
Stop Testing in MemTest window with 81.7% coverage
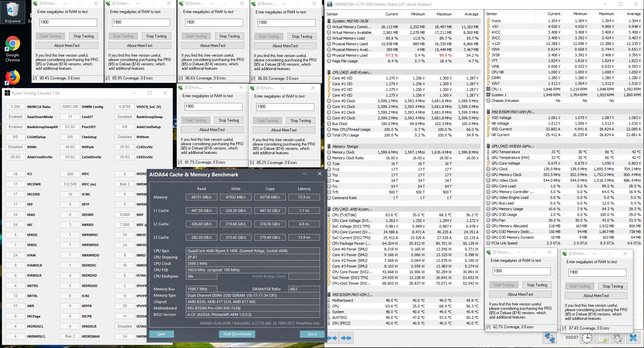pyautogui.click(x=229, y=120)
